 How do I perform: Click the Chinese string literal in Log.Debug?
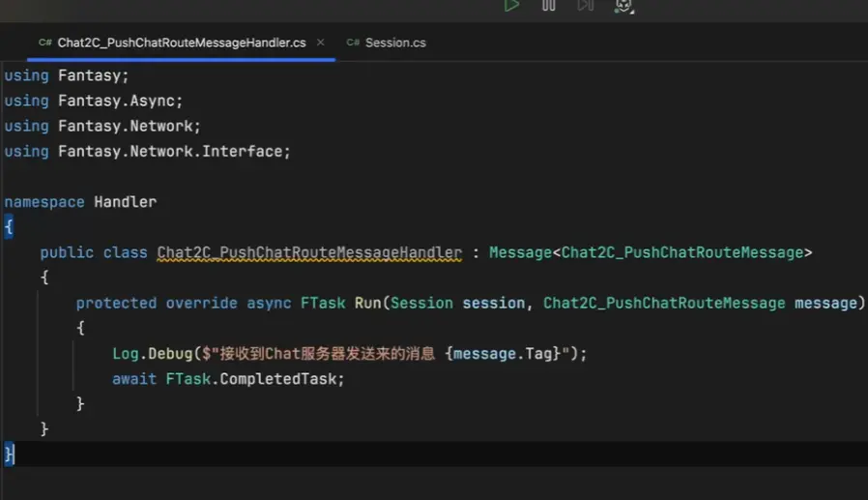(327, 354)
